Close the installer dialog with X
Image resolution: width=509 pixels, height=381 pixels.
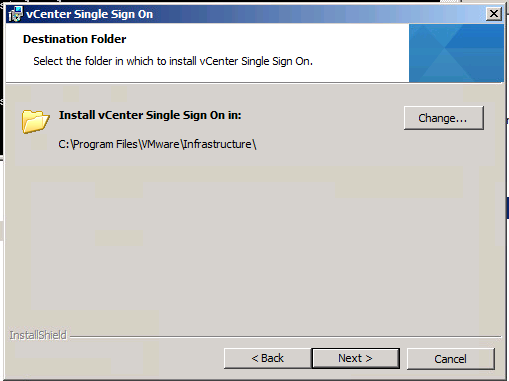point(493,14)
